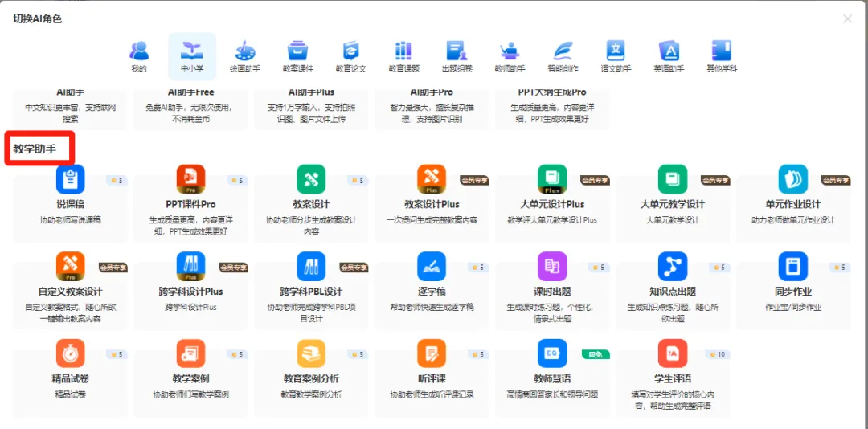Viewport: 868px width, 429px height.
Task: Open the 教师助手 tab
Action: pos(510,57)
